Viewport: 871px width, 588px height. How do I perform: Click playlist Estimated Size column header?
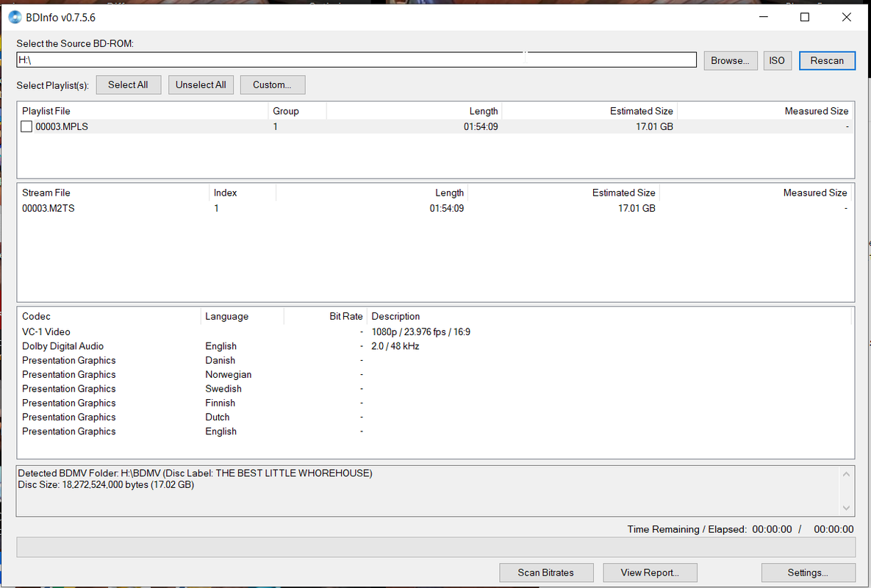(589, 111)
